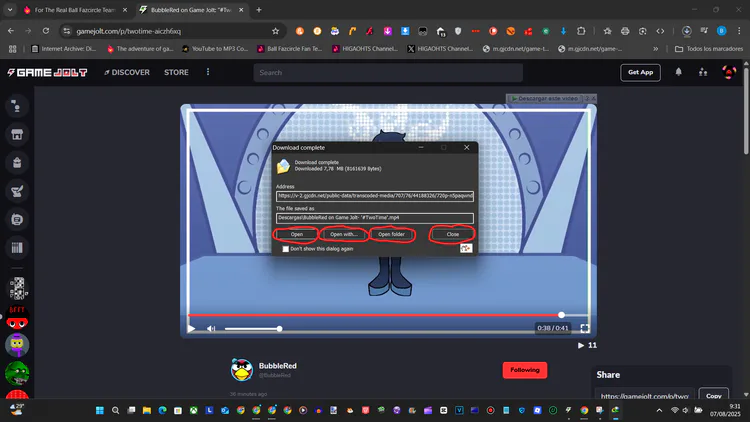Open the library icon in the sidebar
Screen dimensions: 750x422
tap(17, 247)
